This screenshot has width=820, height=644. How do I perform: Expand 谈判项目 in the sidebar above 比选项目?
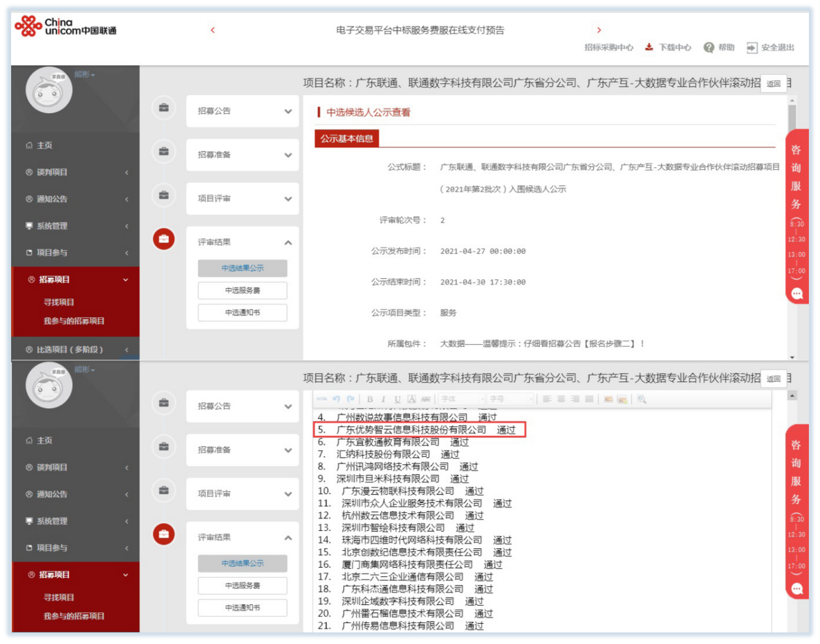(75, 172)
